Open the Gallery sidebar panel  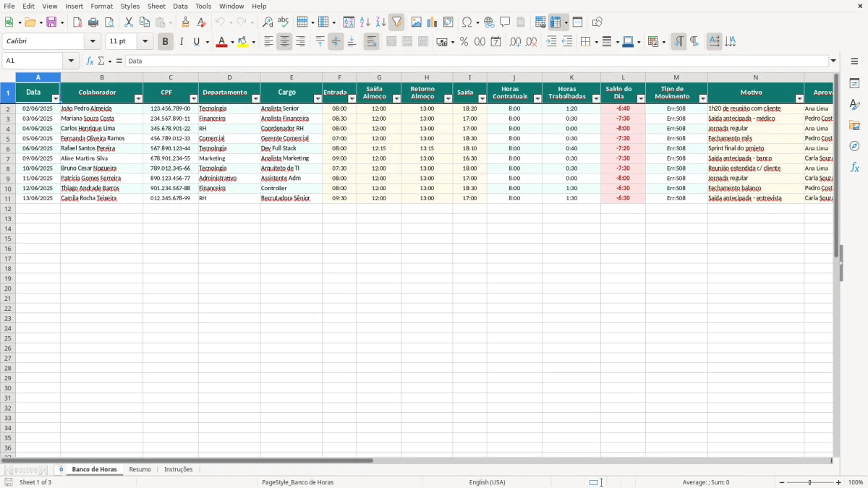tap(854, 125)
